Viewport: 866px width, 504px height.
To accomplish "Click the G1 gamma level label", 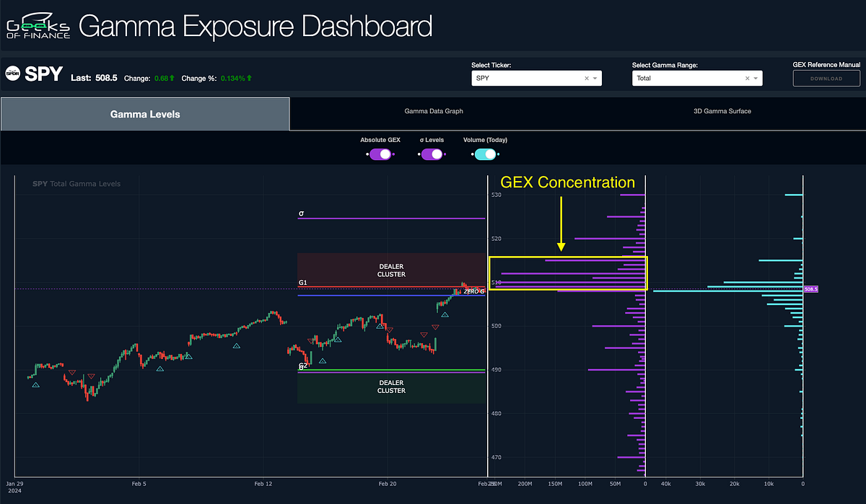I will pyautogui.click(x=302, y=282).
